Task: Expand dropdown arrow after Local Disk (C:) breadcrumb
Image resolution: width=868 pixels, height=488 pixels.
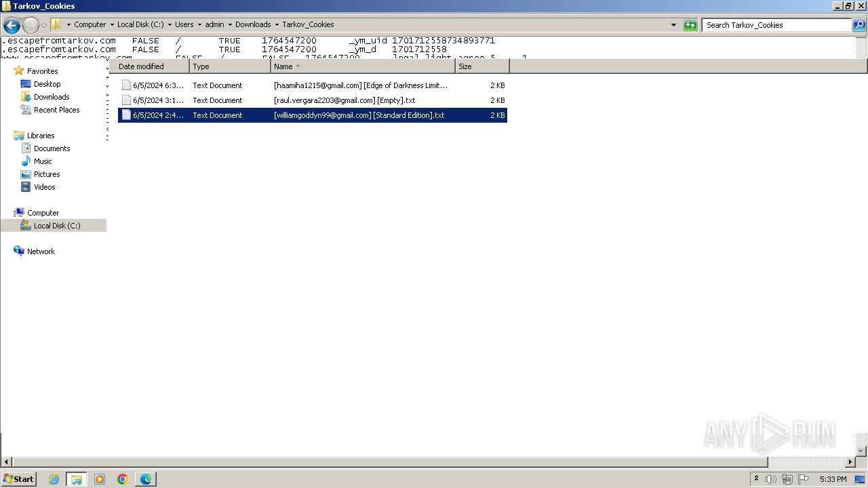Action: click(170, 25)
